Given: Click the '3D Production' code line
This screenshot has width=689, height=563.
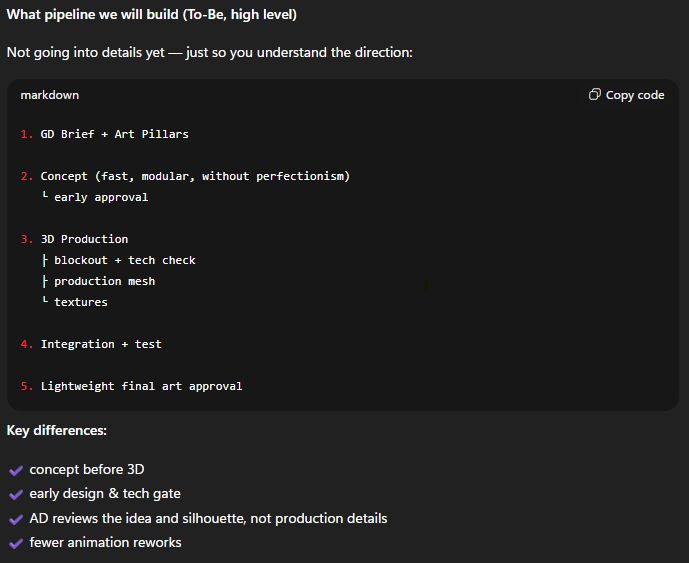Looking at the screenshot, I should [x=84, y=239].
